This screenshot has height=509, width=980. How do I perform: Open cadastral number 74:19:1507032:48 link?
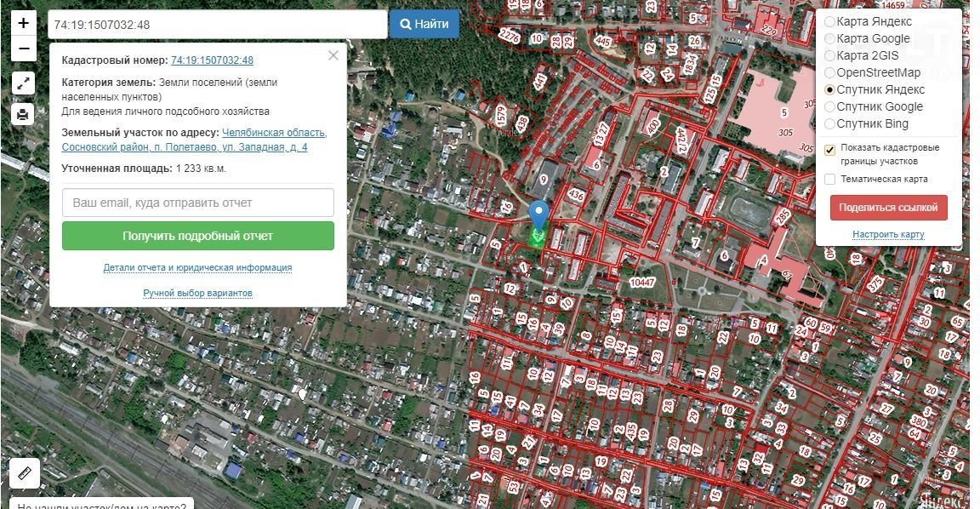point(212,60)
